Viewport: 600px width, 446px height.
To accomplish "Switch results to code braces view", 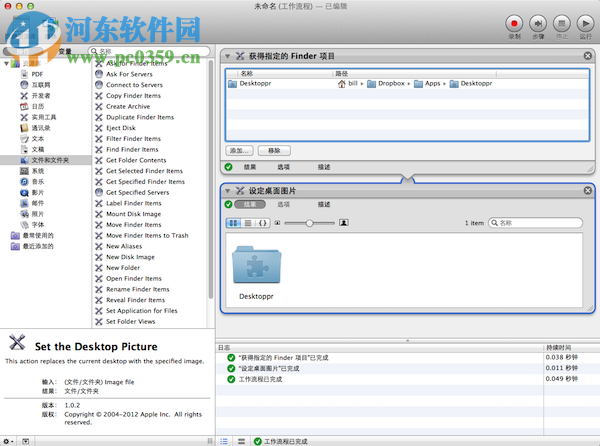I will click(x=263, y=223).
